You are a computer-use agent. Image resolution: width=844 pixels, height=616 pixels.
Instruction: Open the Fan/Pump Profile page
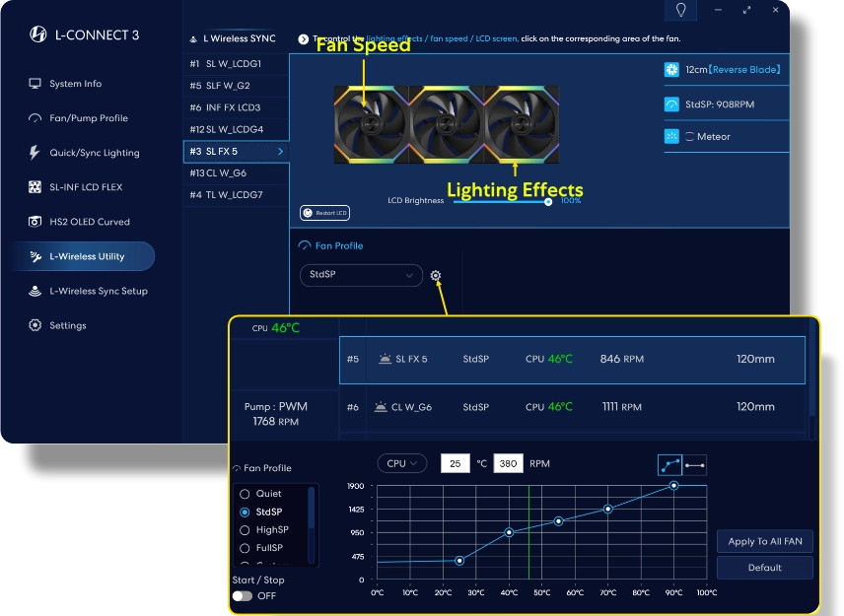coord(78,118)
